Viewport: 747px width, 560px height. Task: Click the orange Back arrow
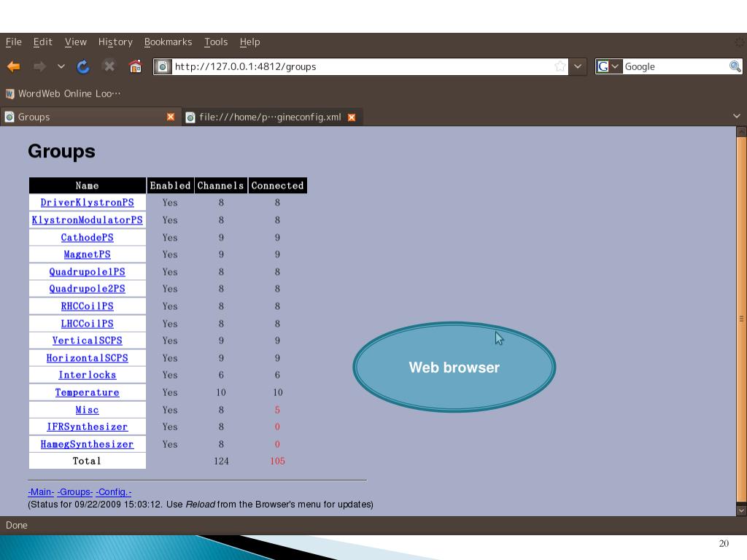click(13, 66)
